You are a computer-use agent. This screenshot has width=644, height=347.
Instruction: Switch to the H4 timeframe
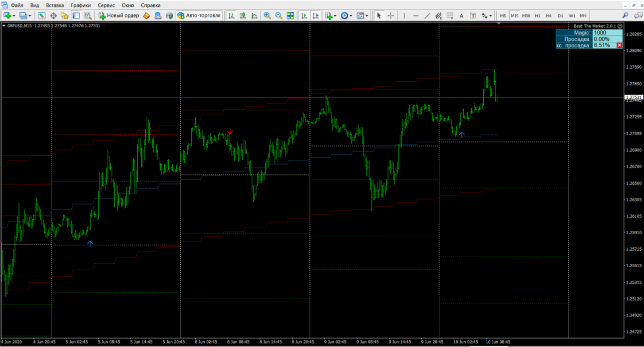pos(549,15)
